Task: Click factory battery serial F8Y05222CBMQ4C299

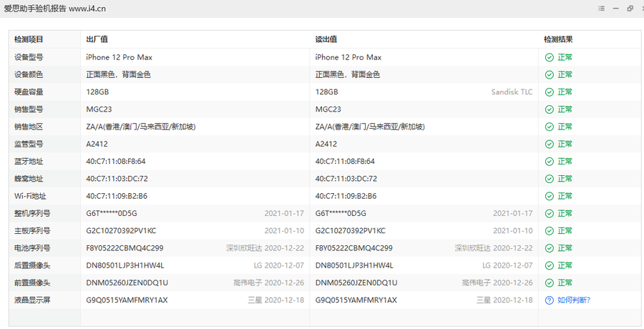Action: point(125,248)
